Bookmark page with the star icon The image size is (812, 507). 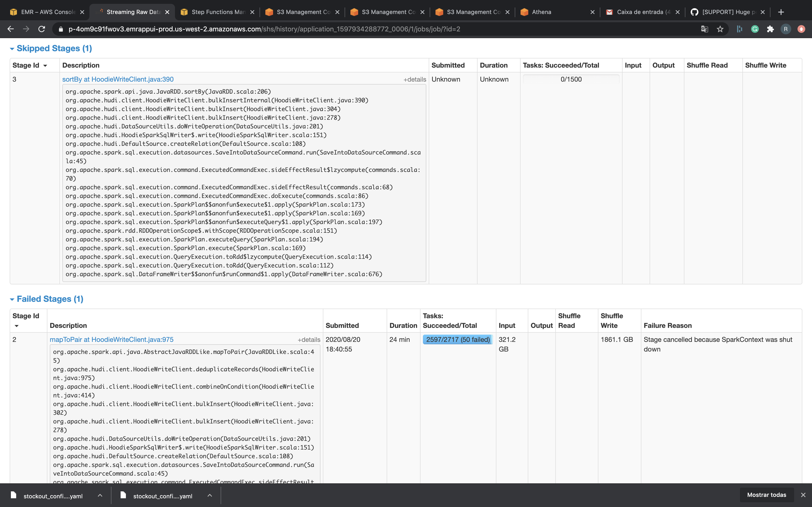coord(720,29)
